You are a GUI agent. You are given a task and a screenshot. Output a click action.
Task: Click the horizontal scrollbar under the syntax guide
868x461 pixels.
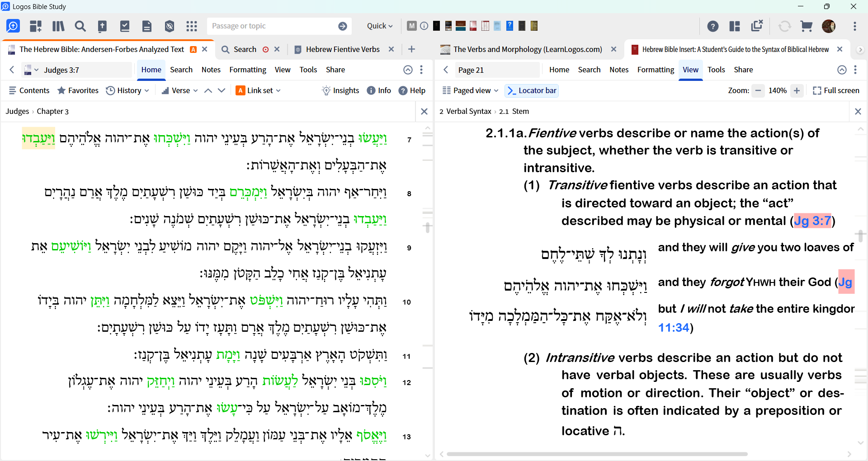(597, 454)
